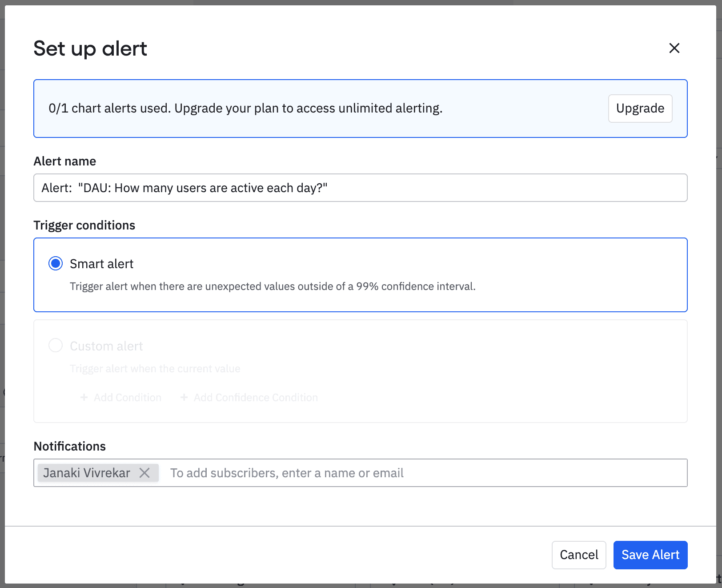Select the Smart alert radio button

56,264
